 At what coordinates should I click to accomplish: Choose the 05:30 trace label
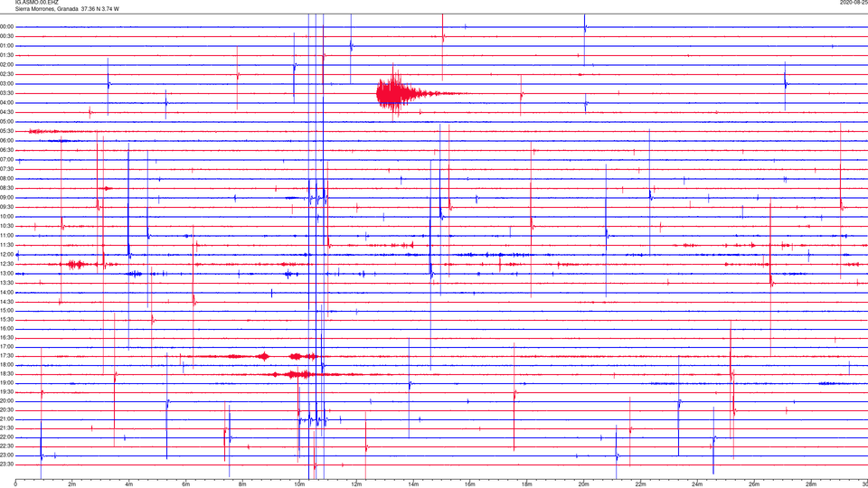point(7,130)
